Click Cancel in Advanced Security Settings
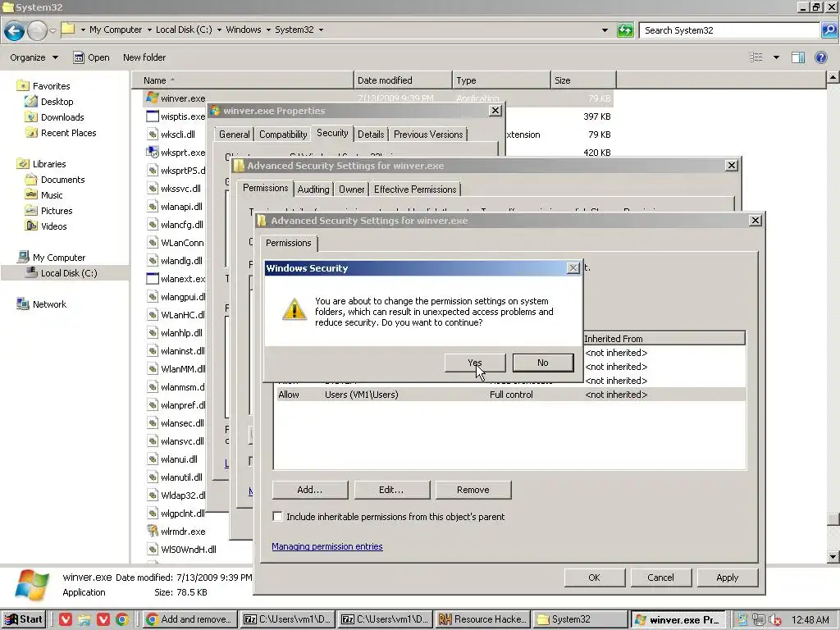840x630 pixels. coord(660,577)
